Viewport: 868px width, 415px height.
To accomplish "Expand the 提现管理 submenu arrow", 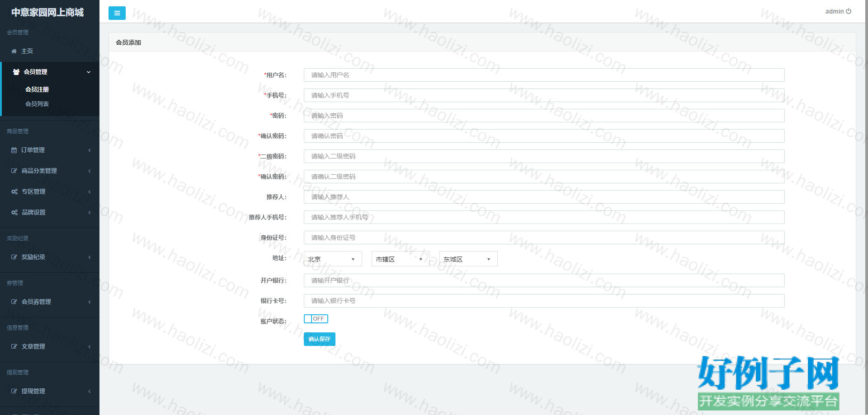I will tap(90, 391).
